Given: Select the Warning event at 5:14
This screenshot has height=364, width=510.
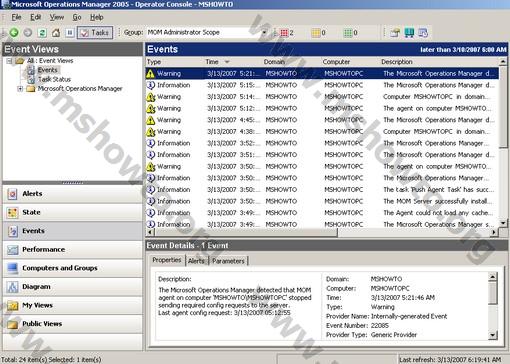Looking at the screenshot, I should tap(322, 97).
